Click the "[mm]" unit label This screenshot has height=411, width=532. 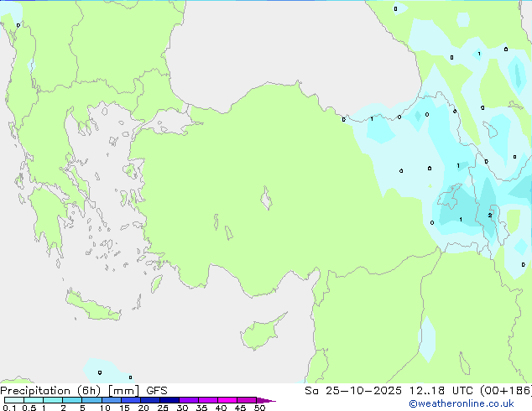click(x=123, y=391)
